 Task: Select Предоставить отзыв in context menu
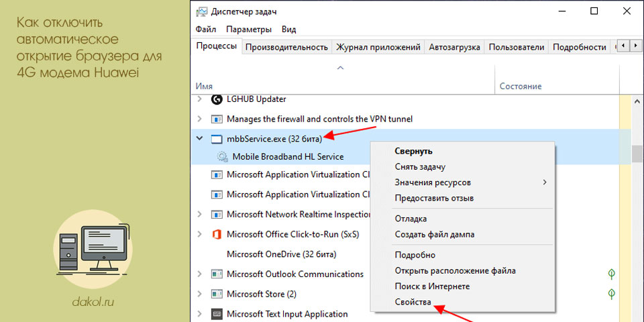click(462, 199)
